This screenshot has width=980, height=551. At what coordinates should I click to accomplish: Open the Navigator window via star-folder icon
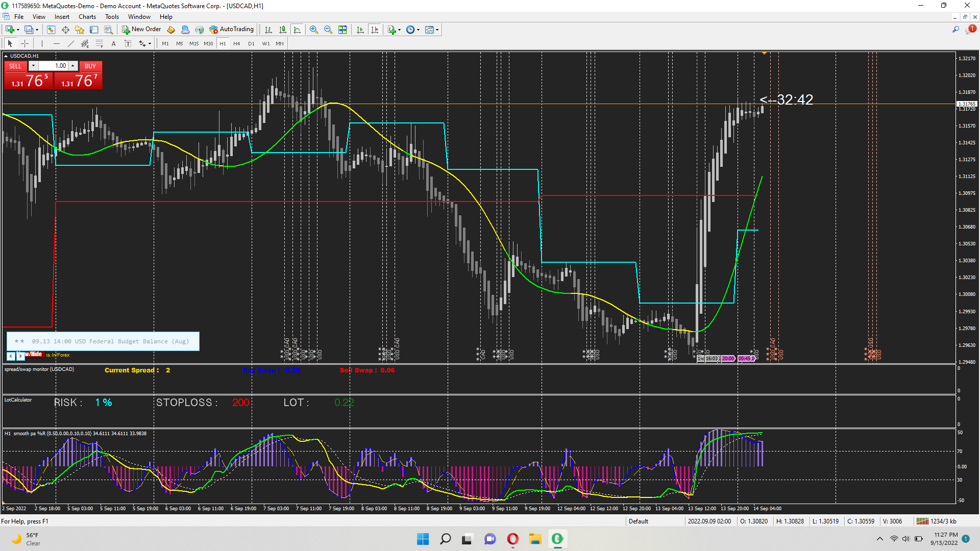(x=80, y=30)
